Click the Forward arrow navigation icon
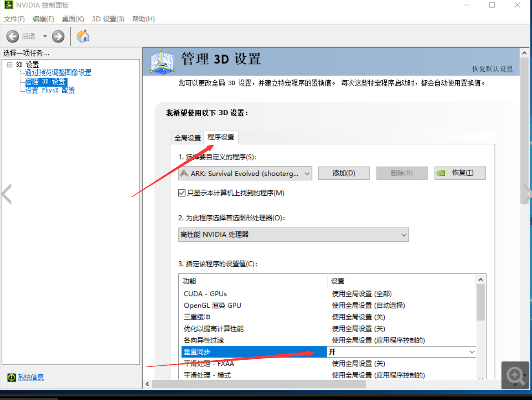532x400 pixels. [x=58, y=36]
